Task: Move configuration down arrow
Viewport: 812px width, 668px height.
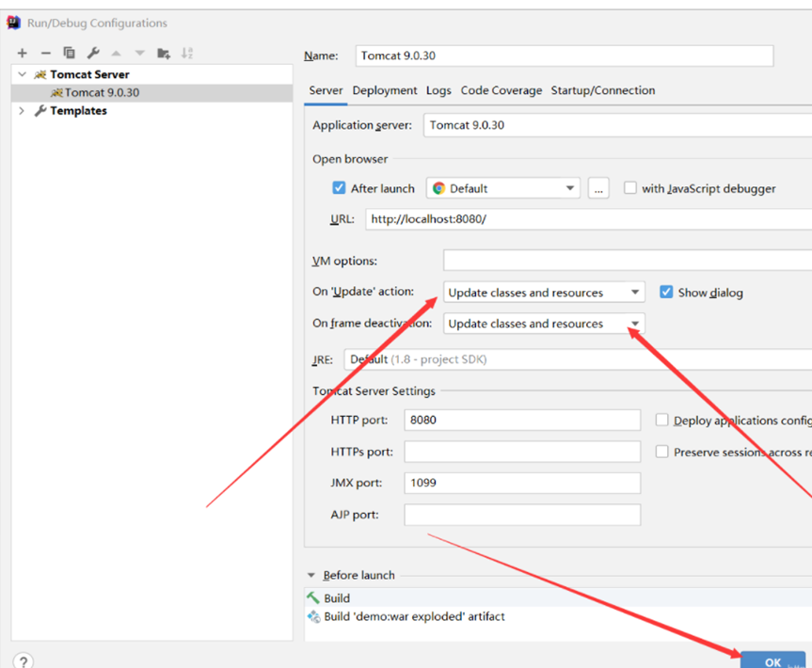Action: click(x=140, y=53)
